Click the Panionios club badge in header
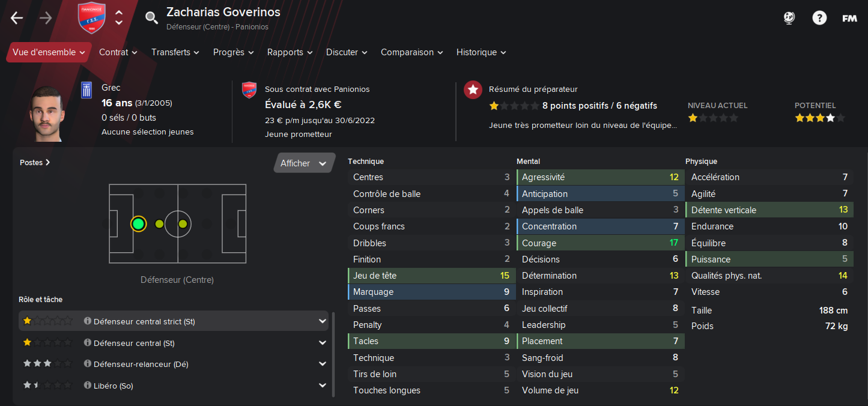 pyautogui.click(x=92, y=18)
